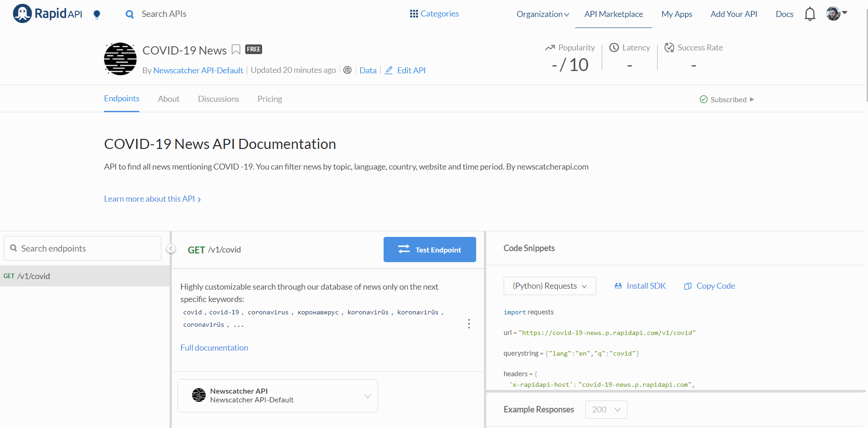Open the Organization dropdown
The image size is (868, 428).
click(543, 14)
